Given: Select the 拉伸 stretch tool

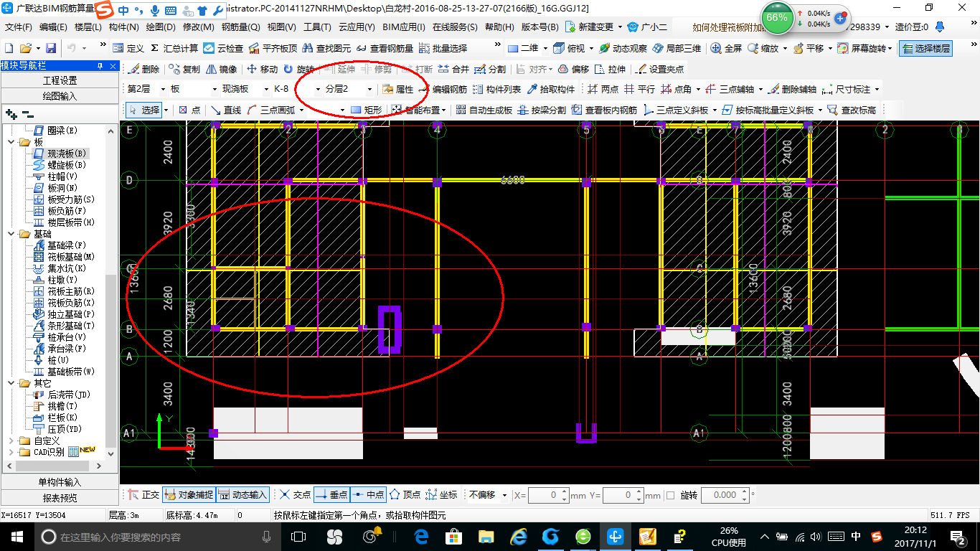Looking at the screenshot, I should pyautogui.click(x=611, y=70).
